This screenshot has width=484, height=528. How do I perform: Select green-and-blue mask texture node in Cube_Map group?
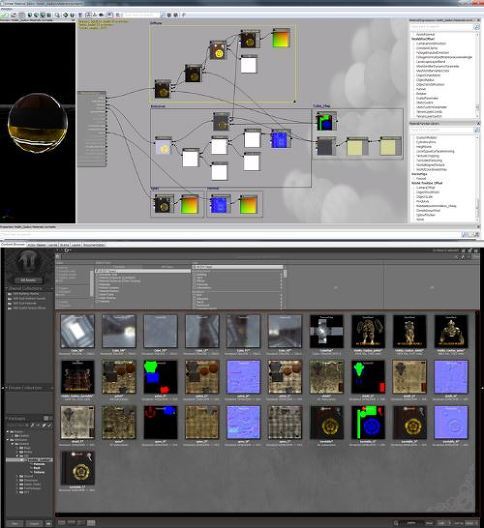pos(326,121)
